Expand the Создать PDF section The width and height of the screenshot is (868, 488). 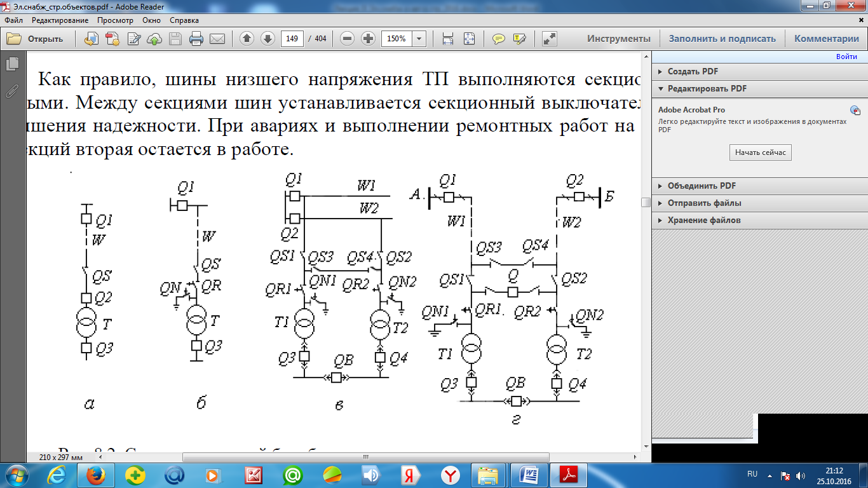(x=760, y=72)
